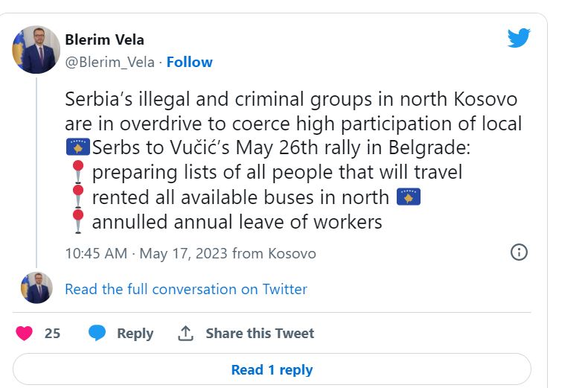The height and width of the screenshot is (388, 588).
Task: Follow Blerim Vela via the Follow link
Action: pyautogui.click(x=189, y=62)
